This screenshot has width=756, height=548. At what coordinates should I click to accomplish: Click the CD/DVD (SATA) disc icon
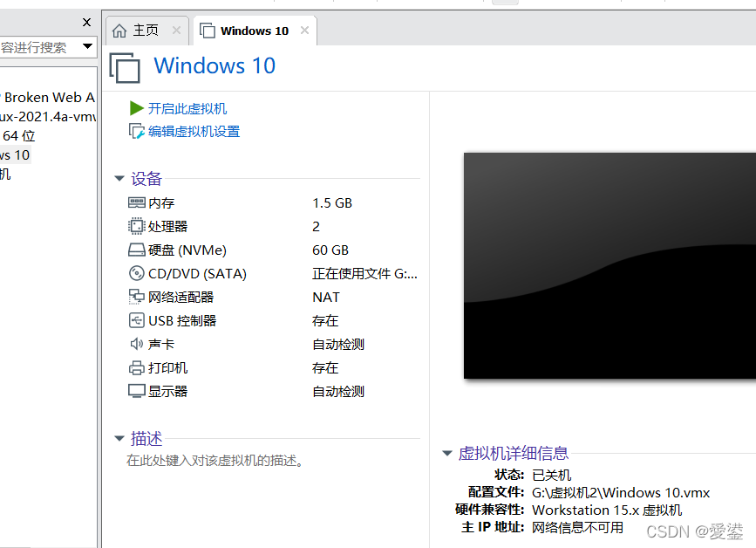(136, 273)
